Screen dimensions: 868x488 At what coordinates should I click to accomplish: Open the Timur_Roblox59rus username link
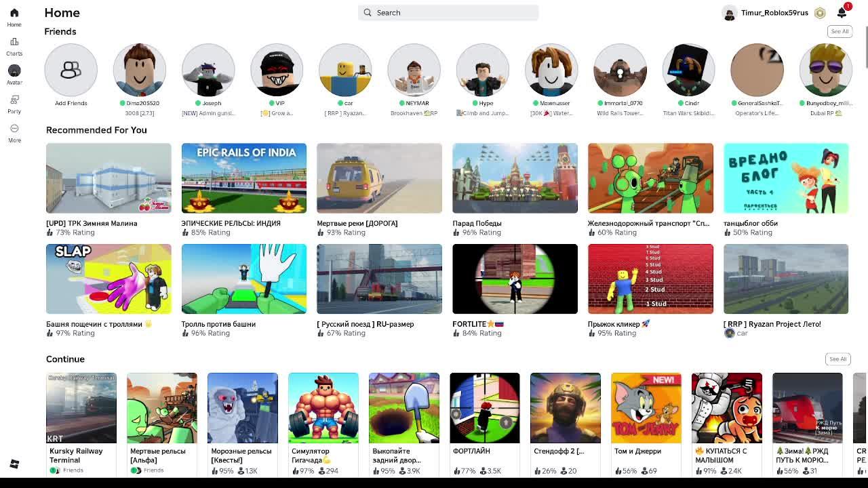[774, 13]
